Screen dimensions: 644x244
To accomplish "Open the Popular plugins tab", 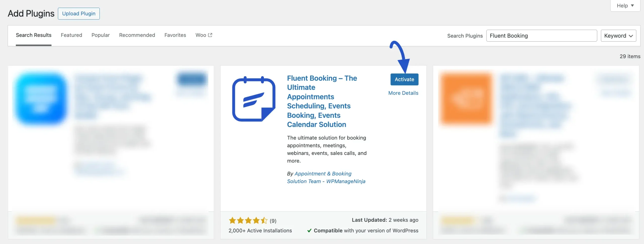I will pyautogui.click(x=101, y=35).
